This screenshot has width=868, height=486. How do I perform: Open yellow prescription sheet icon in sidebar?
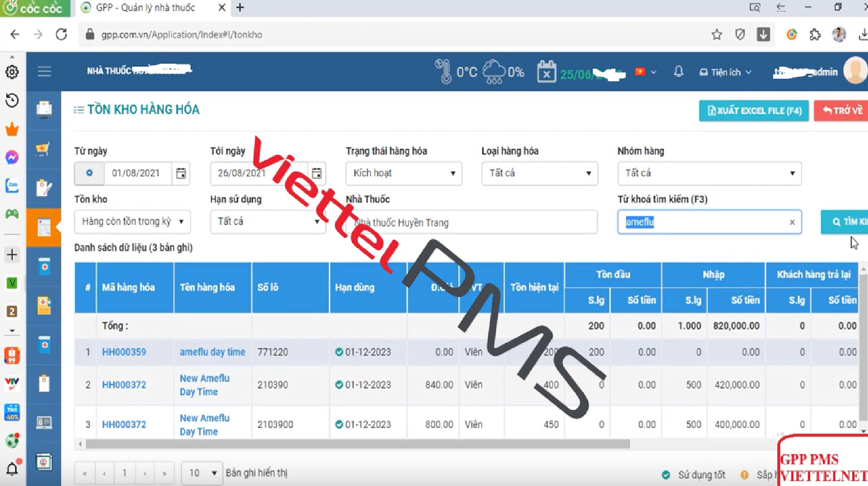pos(44,306)
